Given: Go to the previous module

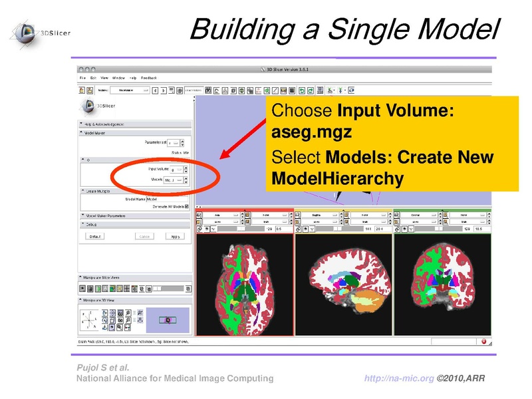Looking at the screenshot, I should click(x=155, y=90).
